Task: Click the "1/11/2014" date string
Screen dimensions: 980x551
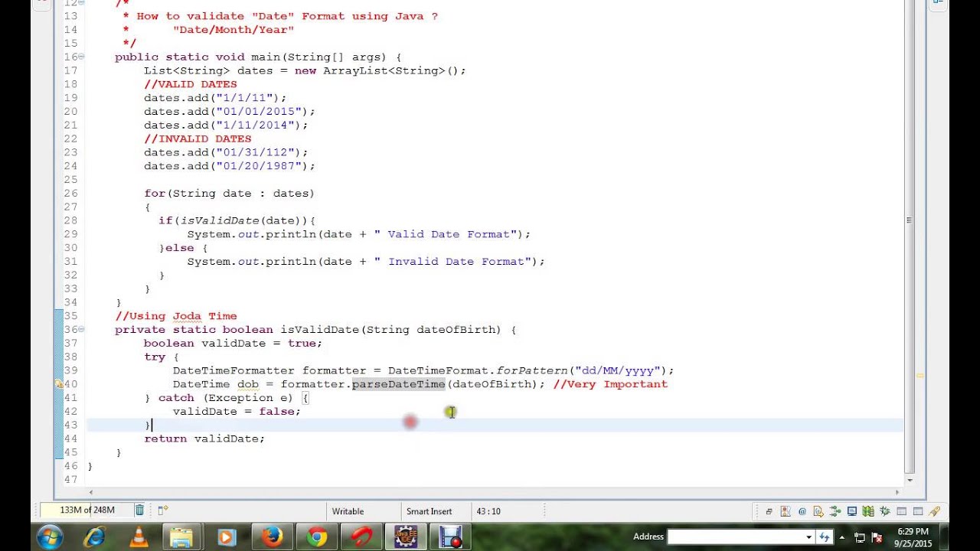Action: tap(255, 125)
